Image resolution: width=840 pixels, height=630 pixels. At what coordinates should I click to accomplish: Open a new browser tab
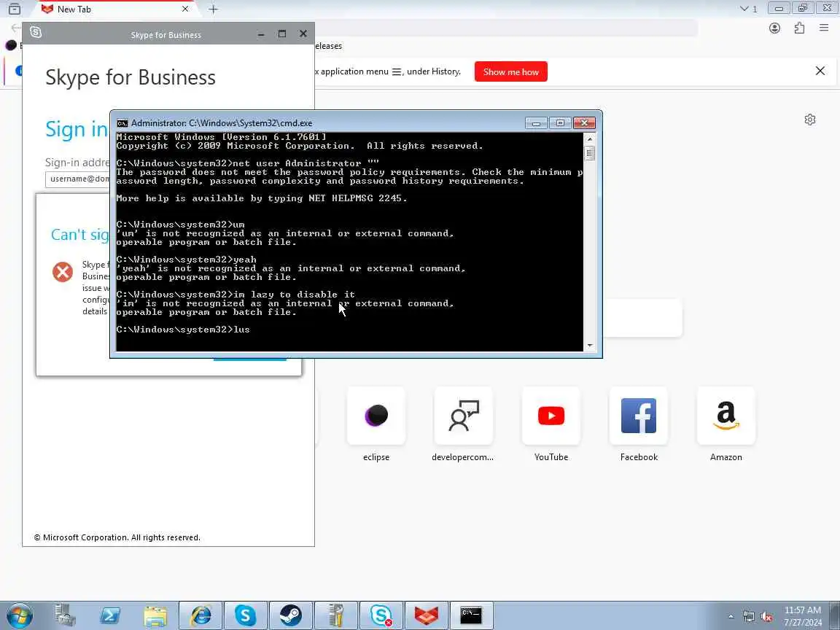(213, 9)
